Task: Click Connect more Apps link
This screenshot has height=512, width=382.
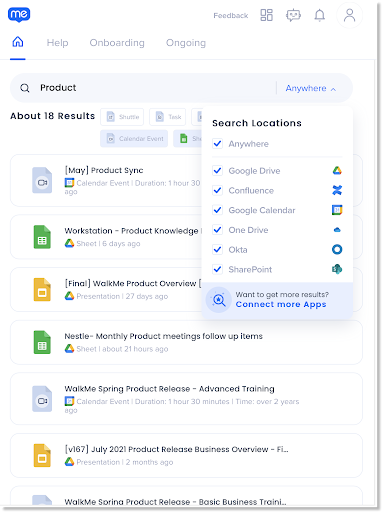Action: 281,304
